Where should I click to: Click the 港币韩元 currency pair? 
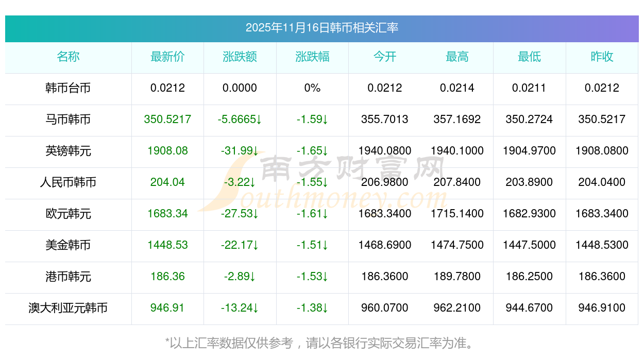tap(68, 277)
